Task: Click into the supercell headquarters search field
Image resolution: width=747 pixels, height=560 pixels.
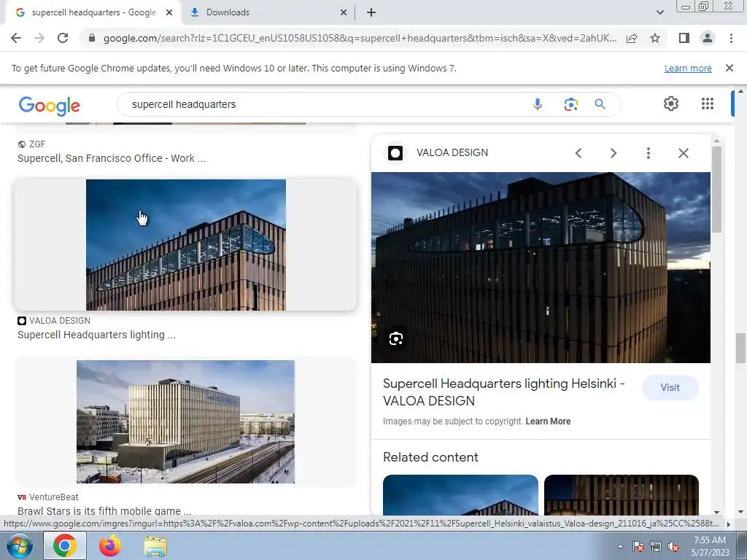Action: point(324,104)
